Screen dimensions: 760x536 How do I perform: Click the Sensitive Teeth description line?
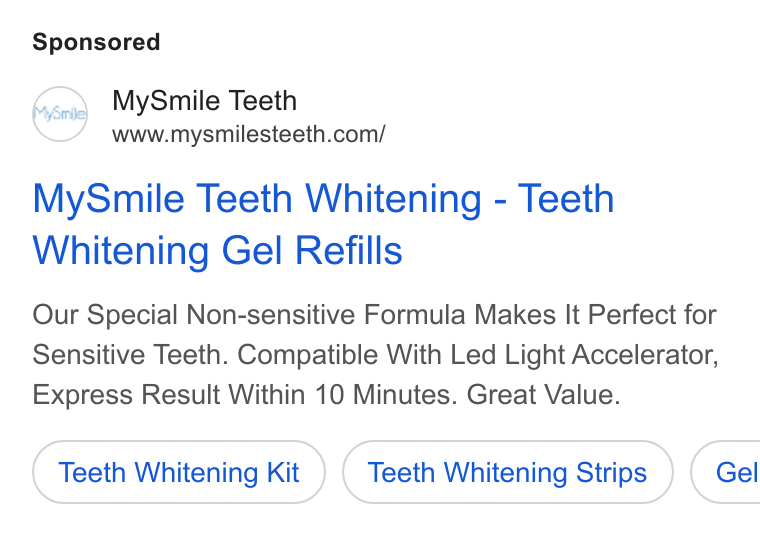tap(376, 355)
